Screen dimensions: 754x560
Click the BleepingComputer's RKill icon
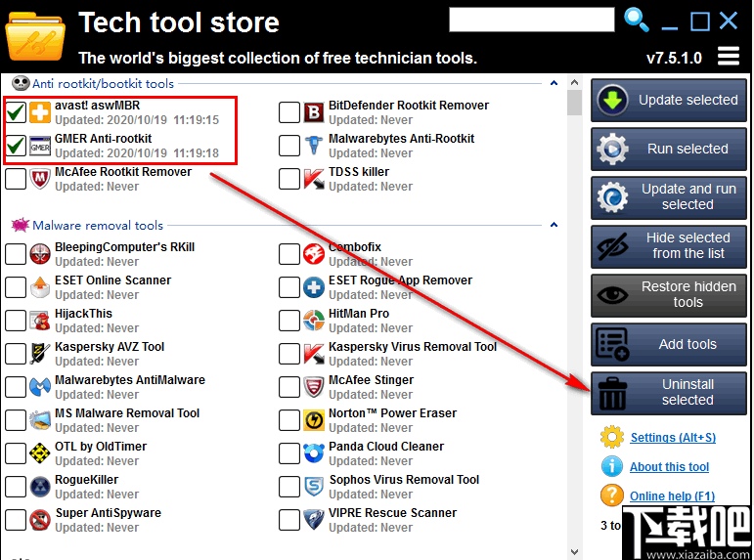click(40, 254)
